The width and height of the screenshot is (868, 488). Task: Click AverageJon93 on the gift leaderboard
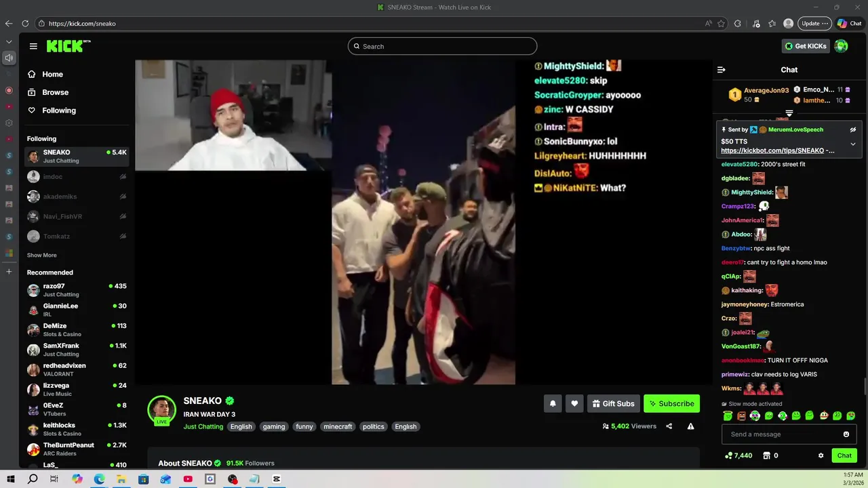[x=766, y=90]
